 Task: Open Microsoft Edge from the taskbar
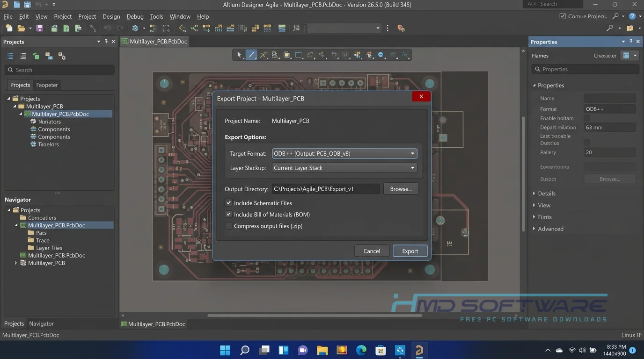pos(361,350)
